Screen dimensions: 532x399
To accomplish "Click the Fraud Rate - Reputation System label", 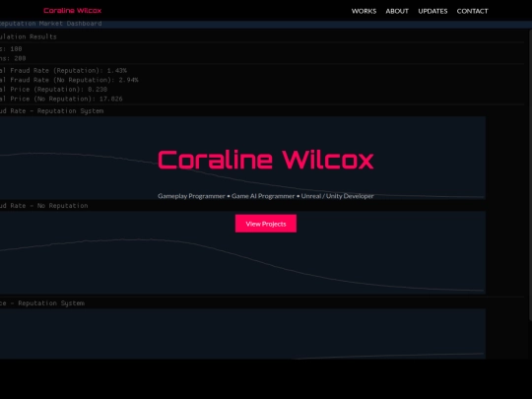I will tap(52, 111).
